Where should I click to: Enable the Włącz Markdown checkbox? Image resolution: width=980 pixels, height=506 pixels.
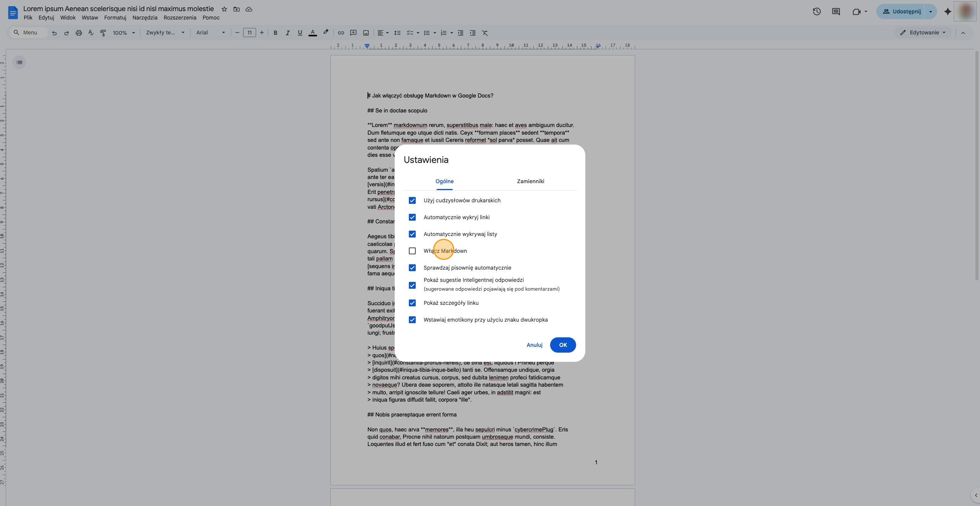[412, 251]
